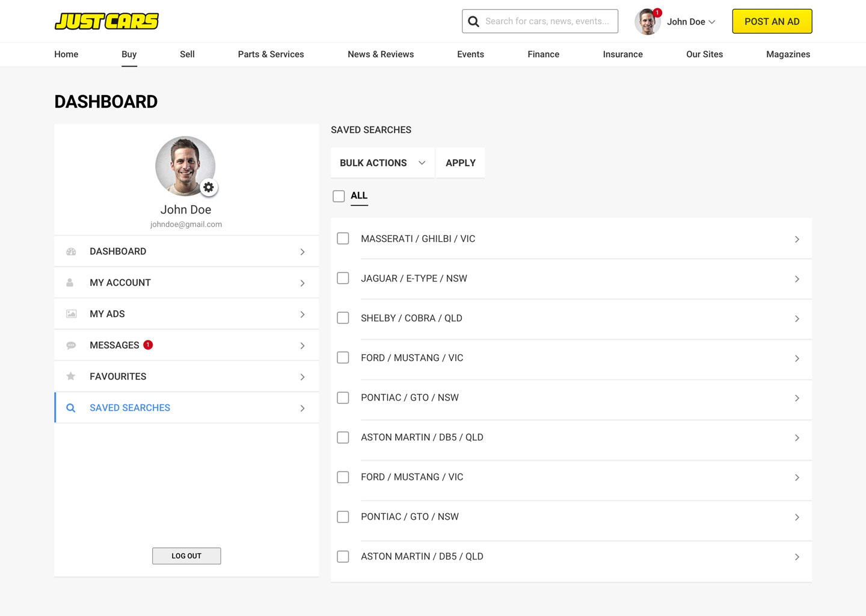Expand Shelby / Cobra / QLD row chevron
The image size is (866, 616).
point(797,319)
